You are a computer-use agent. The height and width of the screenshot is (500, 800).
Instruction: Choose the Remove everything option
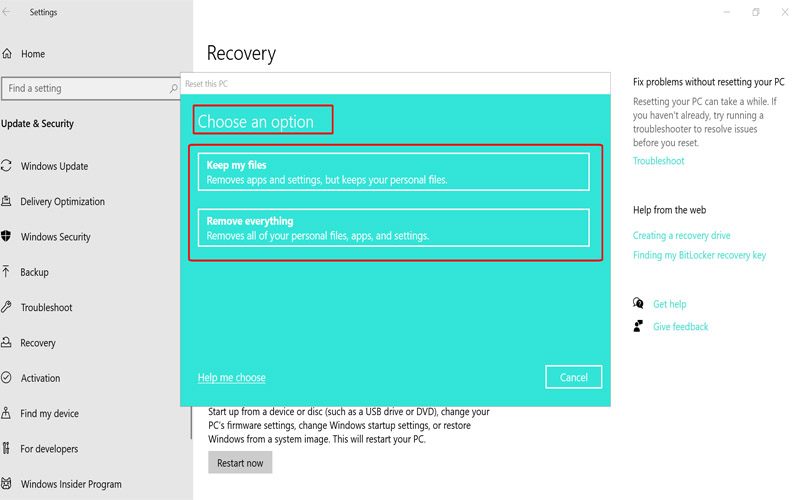[x=393, y=228]
